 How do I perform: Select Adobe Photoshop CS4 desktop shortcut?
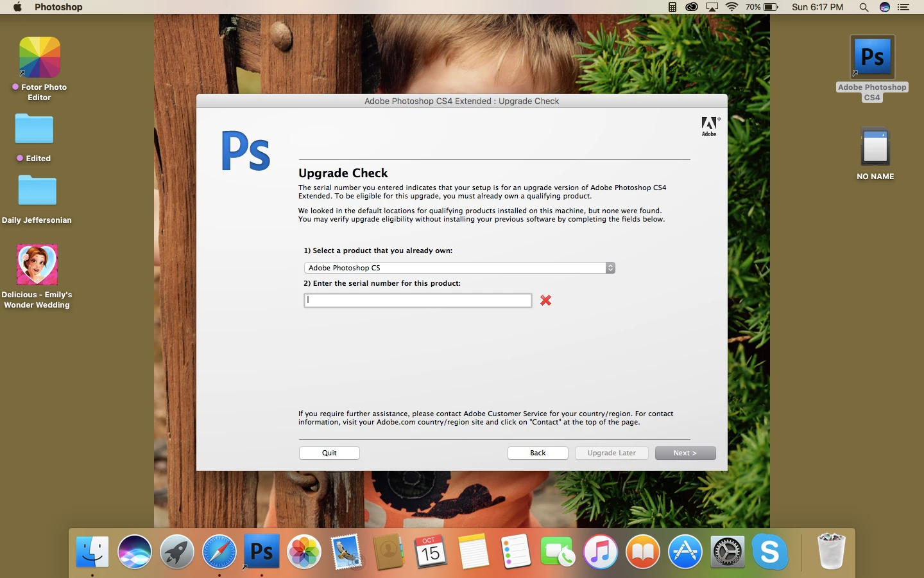pyautogui.click(x=873, y=57)
